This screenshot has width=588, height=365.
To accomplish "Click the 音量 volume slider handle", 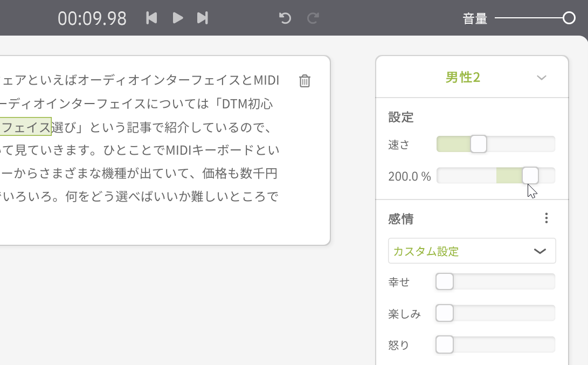I will [x=569, y=18].
